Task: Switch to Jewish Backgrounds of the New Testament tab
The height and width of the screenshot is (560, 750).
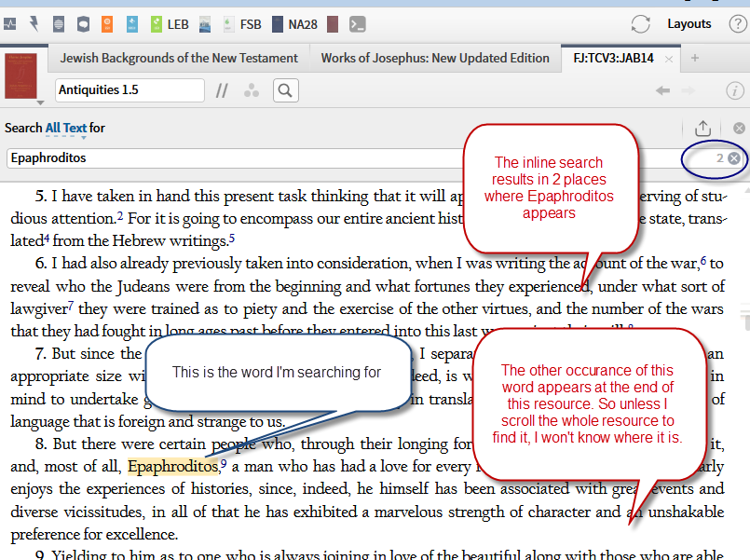Action: 178,59
